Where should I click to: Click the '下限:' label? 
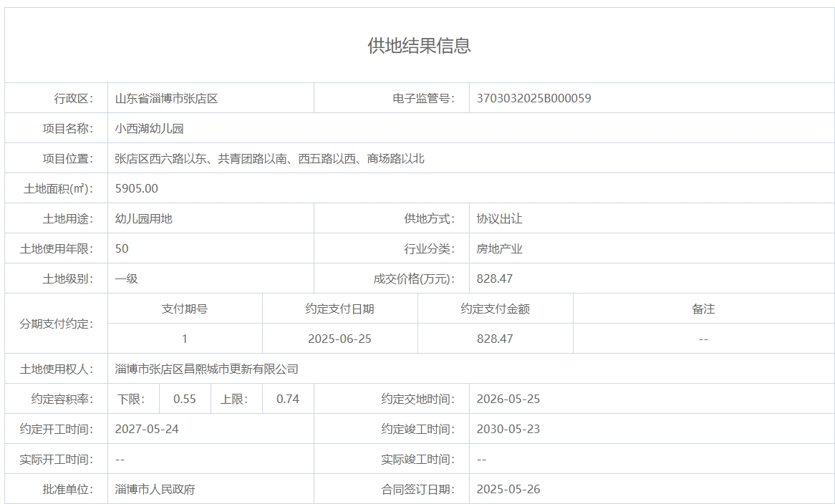[x=131, y=399]
